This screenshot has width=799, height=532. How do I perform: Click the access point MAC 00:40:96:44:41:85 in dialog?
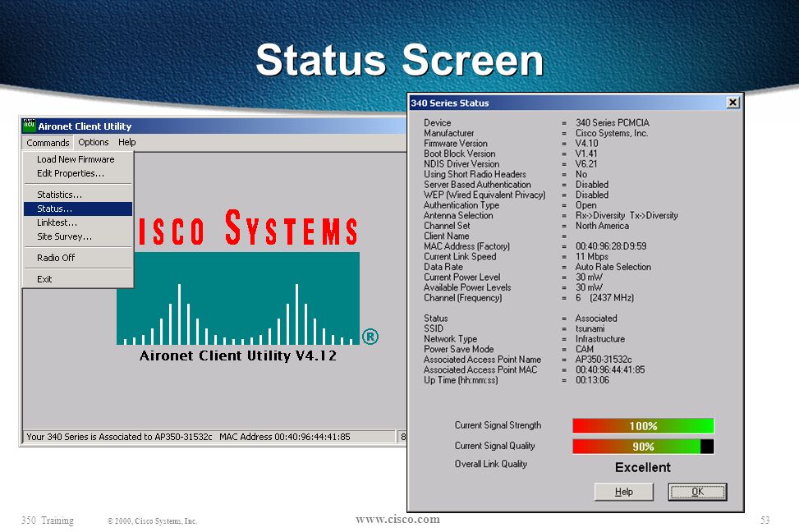click(x=610, y=370)
